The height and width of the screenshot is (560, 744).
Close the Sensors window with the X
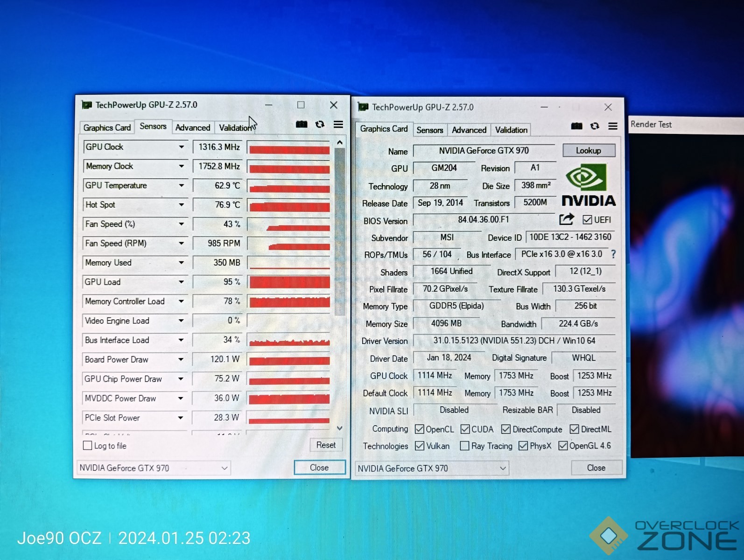point(334,105)
